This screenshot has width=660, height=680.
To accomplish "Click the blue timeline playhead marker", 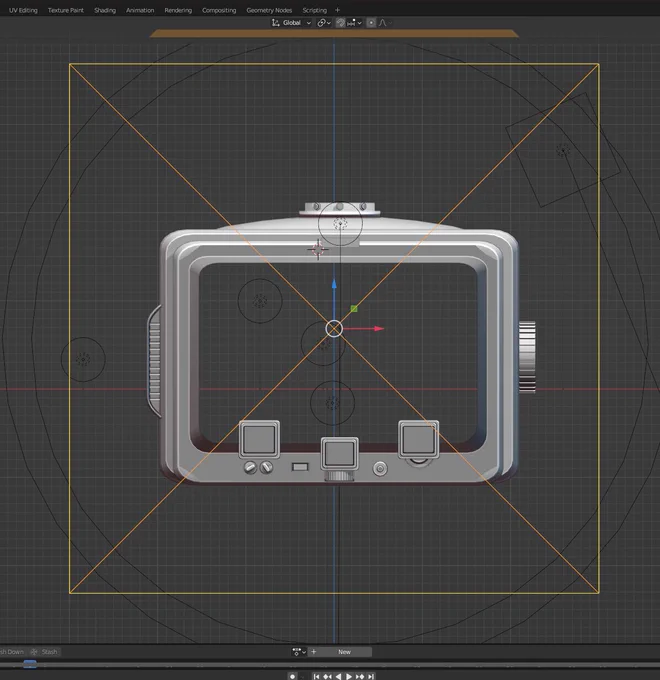I will pyautogui.click(x=29, y=664).
